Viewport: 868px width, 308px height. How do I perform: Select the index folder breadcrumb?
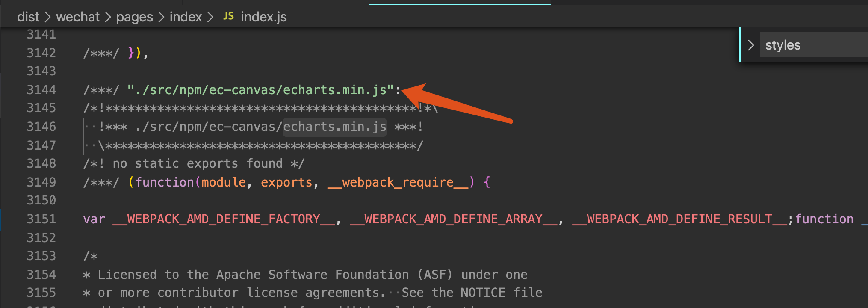pos(186,17)
